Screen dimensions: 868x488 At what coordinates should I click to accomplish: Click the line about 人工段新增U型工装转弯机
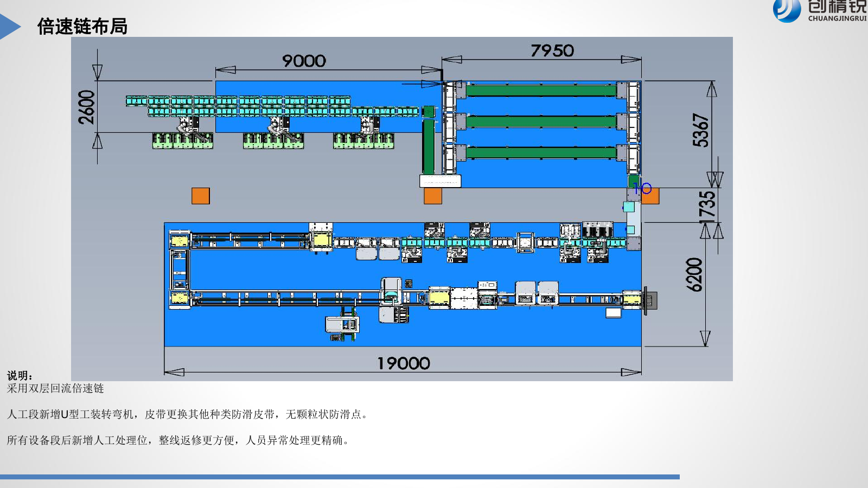coord(188,414)
